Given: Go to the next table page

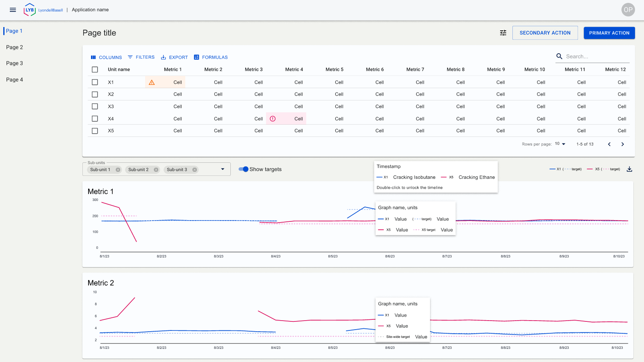Looking at the screenshot, I should pos(623,144).
